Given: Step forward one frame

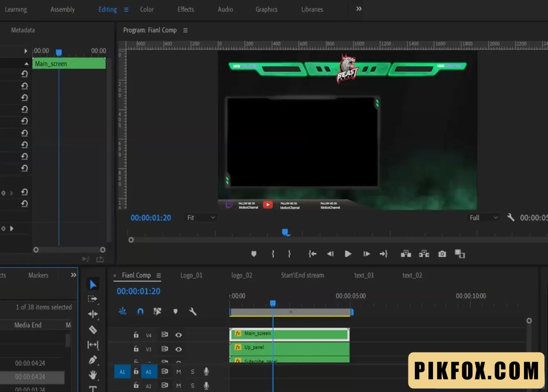Looking at the screenshot, I should click(366, 254).
